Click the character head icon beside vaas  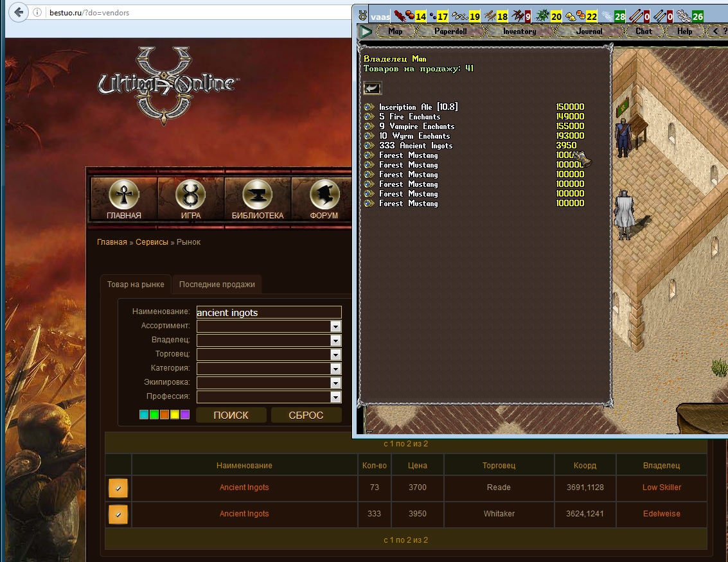click(363, 16)
